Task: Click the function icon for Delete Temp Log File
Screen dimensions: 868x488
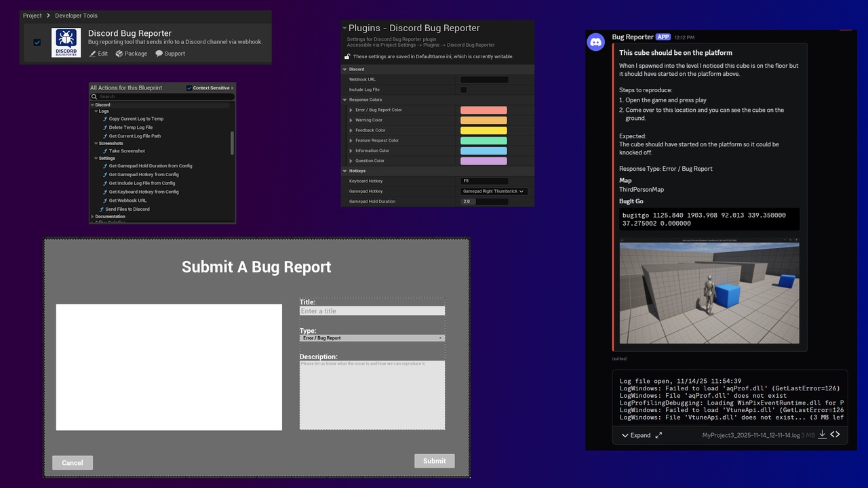Action: 105,127
